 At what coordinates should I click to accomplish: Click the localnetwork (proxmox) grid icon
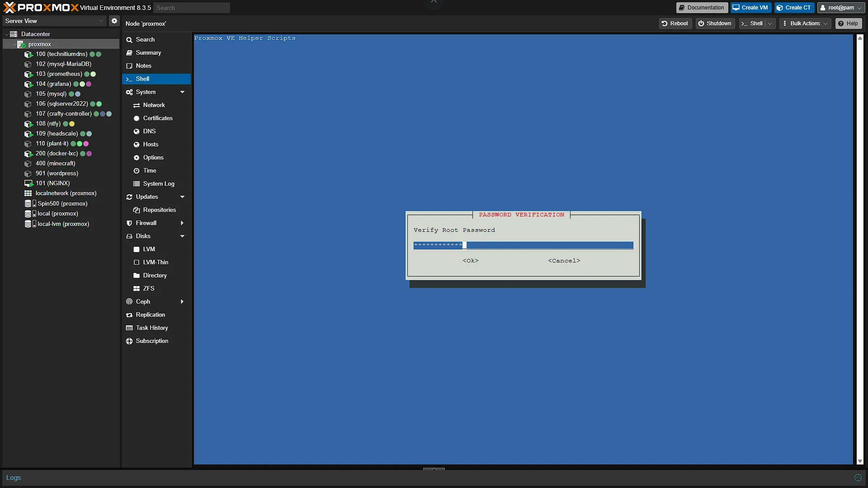(x=28, y=193)
